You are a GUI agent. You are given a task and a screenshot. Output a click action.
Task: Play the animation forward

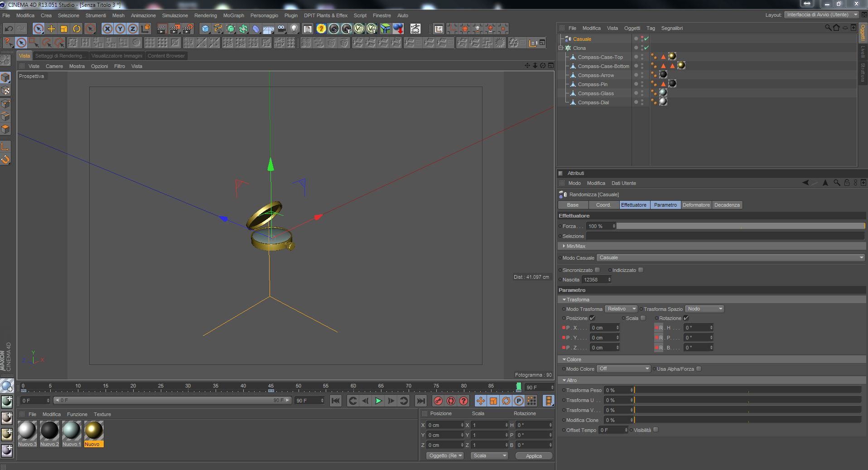pyautogui.click(x=378, y=401)
